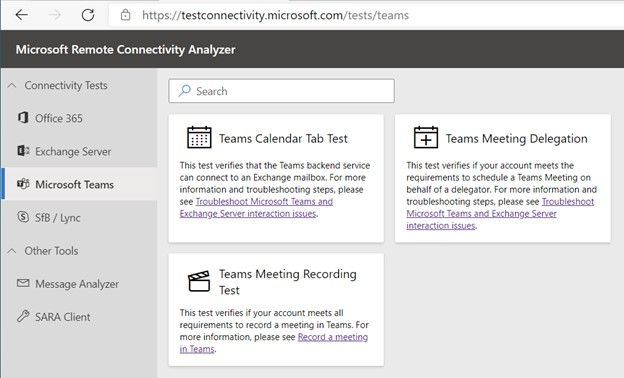The image size is (624, 378).
Task: Reload the page with refresh icon
Action: click(x=88, y=15)
